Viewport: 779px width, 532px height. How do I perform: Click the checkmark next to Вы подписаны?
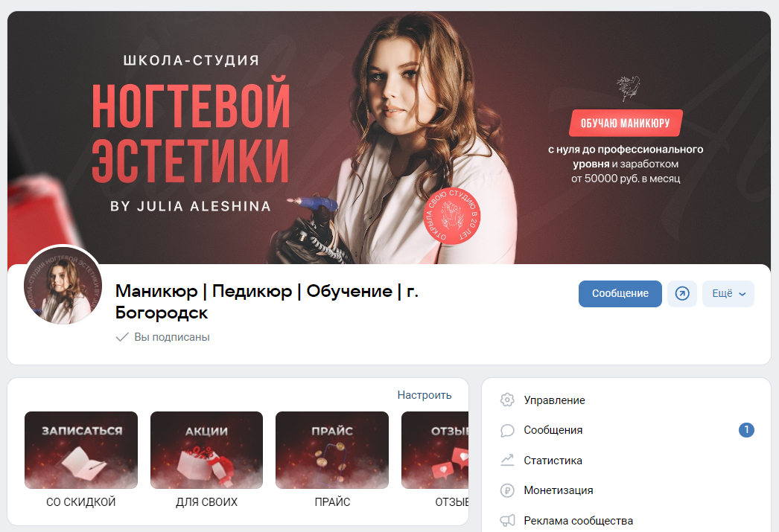point(121,337)
